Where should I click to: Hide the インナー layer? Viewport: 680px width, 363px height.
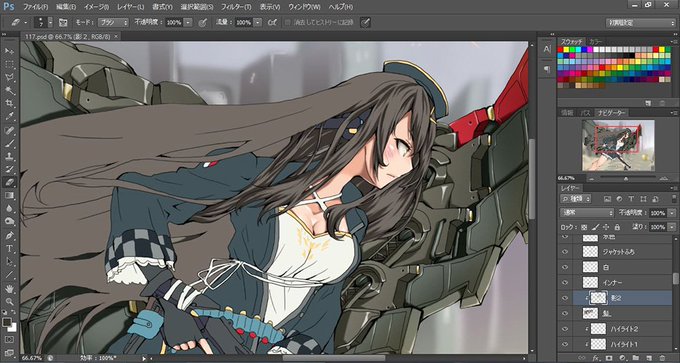565,282
